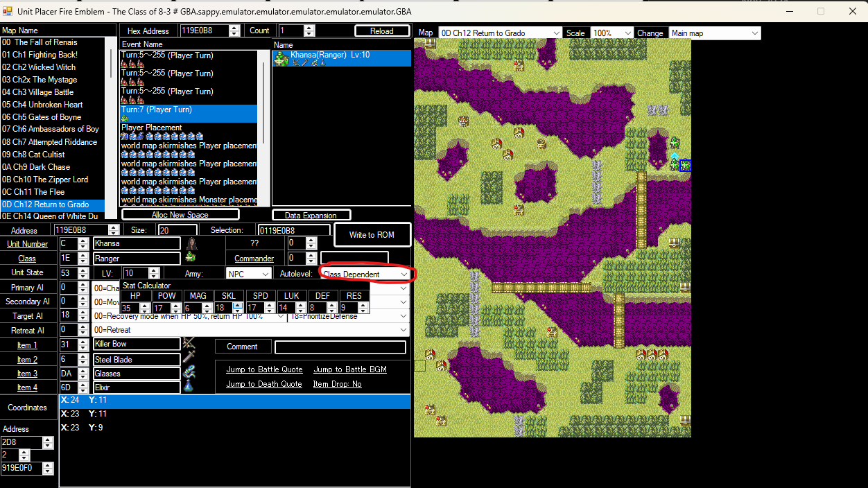Select world map skirmishes Monster placement event
This screenshot has width=868, height=488.
tap(189, 200)
